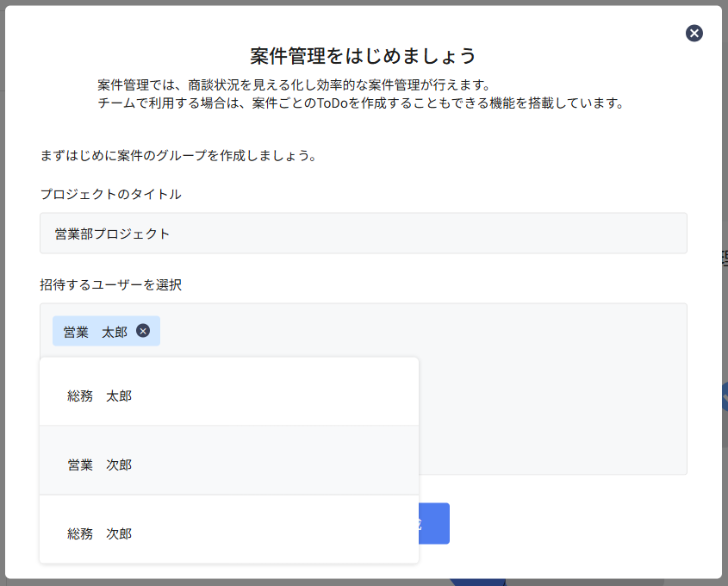Remove the 営業 太郎 user tag
The image size is (728, 586).
[143, 331]
